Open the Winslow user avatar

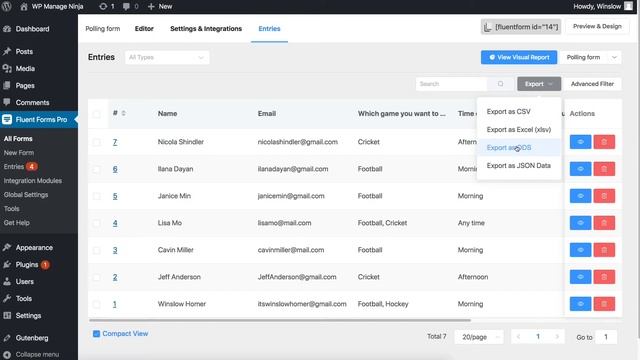click(x=628, y=6)
